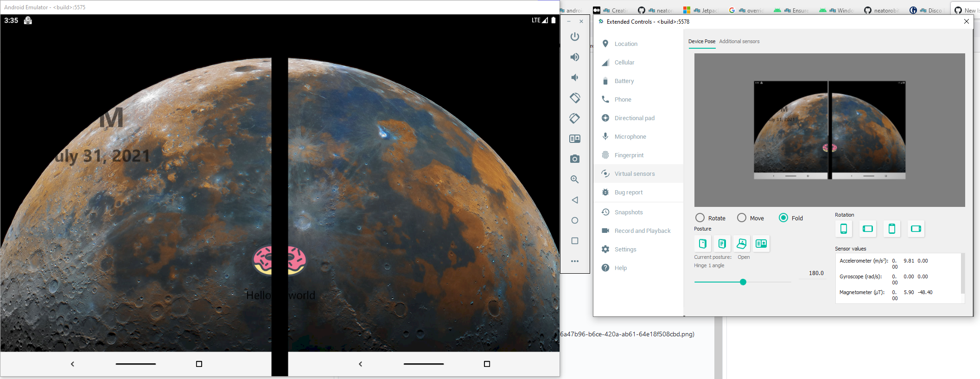The image size is (980, 379).
Task: Switch to the Ensure browser tab
Action: (x=792, y=10)
